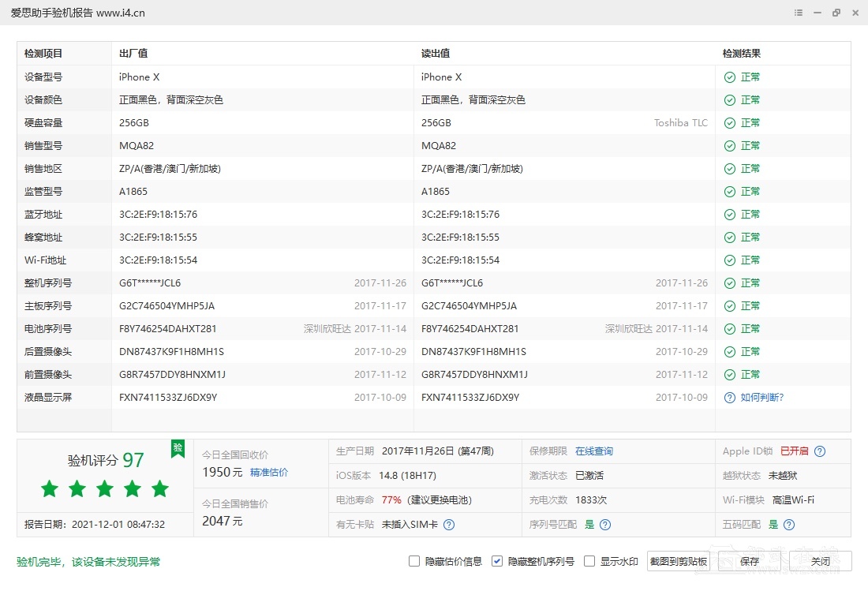868x591 pixels.
Task: Click the question icon beside 序列号匹配
Action: pyautogui.click(x=605, y=525)
